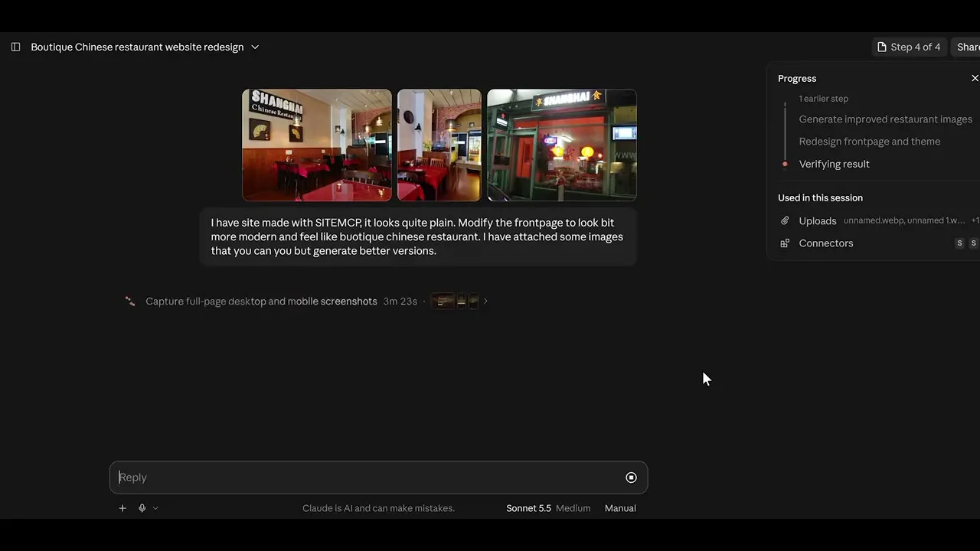Click 'Capture full-page desktop and mobile screenshots'
Screen dimensions: 980x551
[x=261, y=302]
